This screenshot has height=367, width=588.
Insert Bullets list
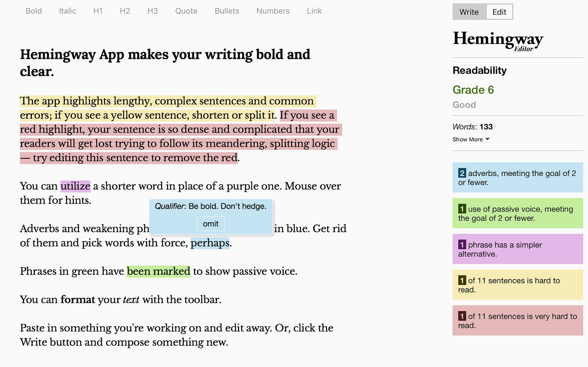(x=227, y=11)
